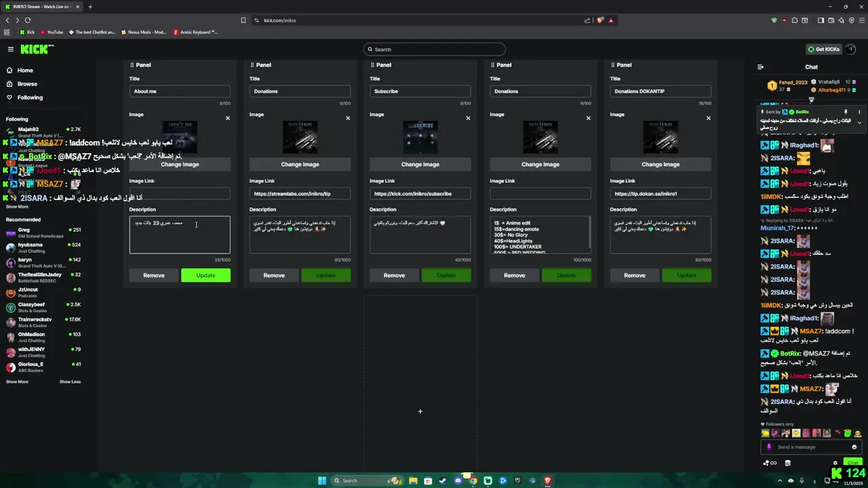Click Send a message chat input
The width and height of the screenshot is (868, 488).
coord(810,447)
